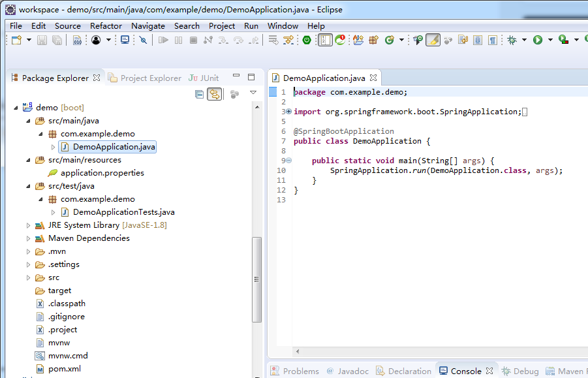Screen dimensions: 588x378
Task: Click the Debug bug icon in toolbar
Action: pyautogui.click(x=512, y=40)
